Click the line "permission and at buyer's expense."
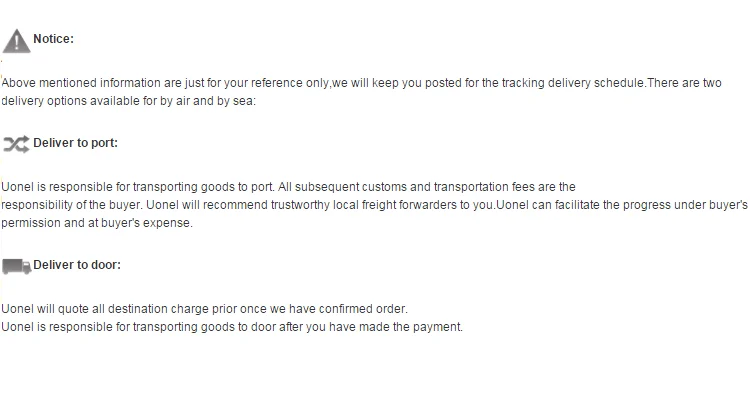This screenshot has height=400, width=750. coord(97,223)
